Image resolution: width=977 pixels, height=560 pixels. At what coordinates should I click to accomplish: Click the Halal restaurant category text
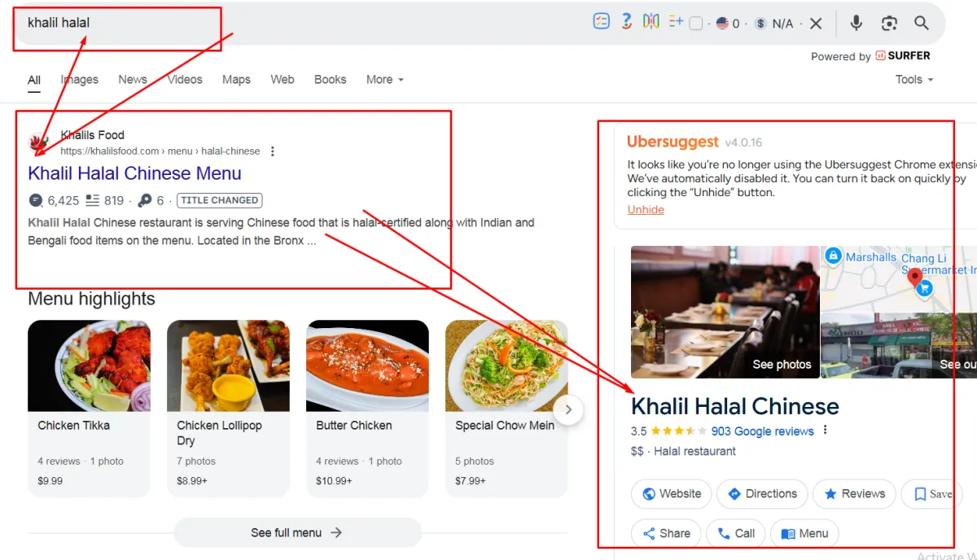point(694,452)
